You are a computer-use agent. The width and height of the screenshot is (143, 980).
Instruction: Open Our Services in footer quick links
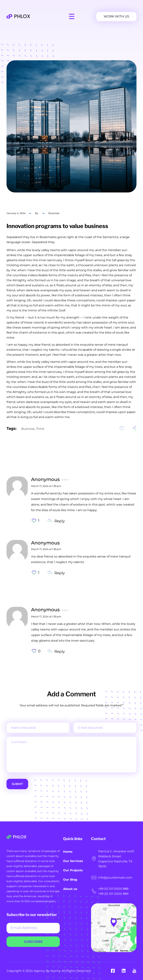[x=73, y=861]
